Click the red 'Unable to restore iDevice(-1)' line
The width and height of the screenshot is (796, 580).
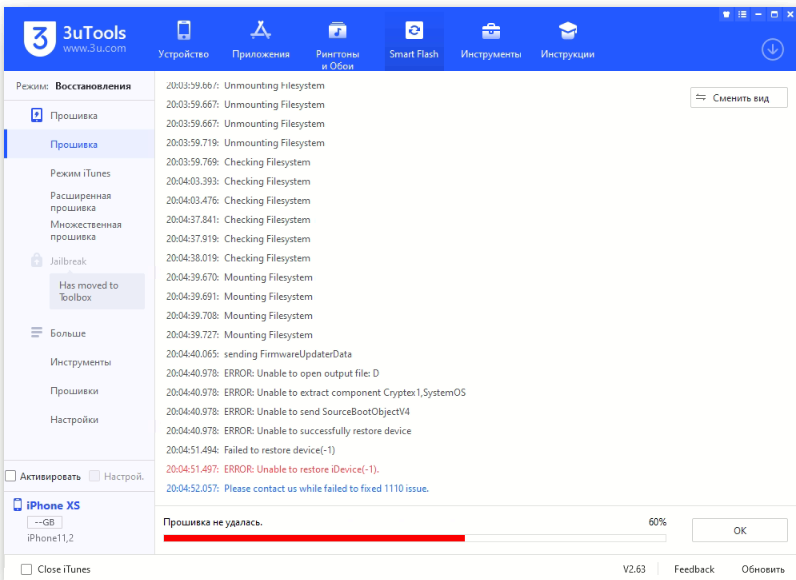click(273, 469)
